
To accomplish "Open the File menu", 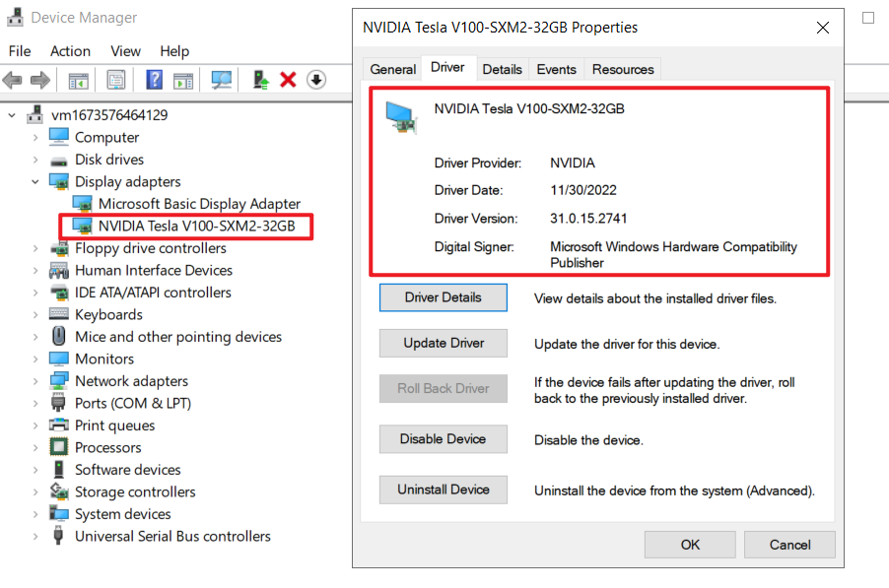I will [x=20, y=51].
